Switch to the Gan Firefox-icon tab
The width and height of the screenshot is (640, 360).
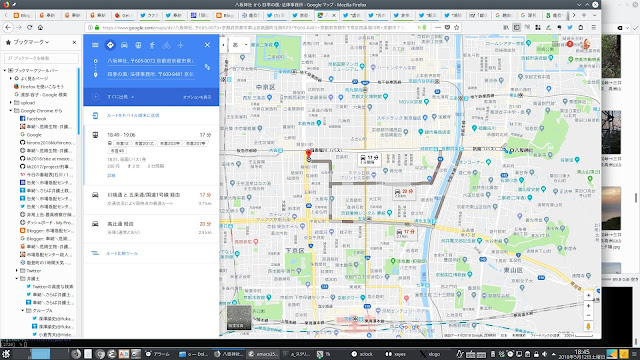coord(125,15)
